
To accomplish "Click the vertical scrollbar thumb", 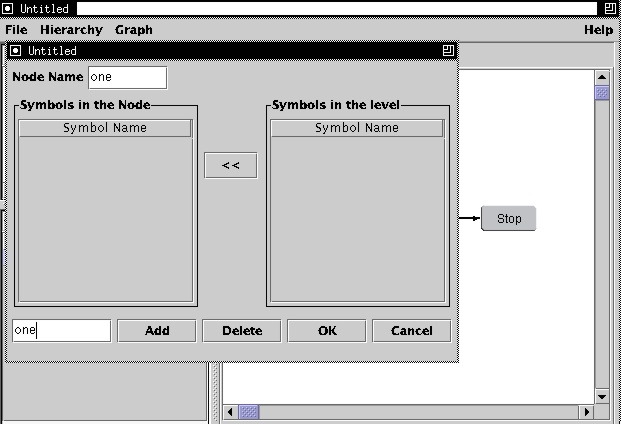I will 602,93.
